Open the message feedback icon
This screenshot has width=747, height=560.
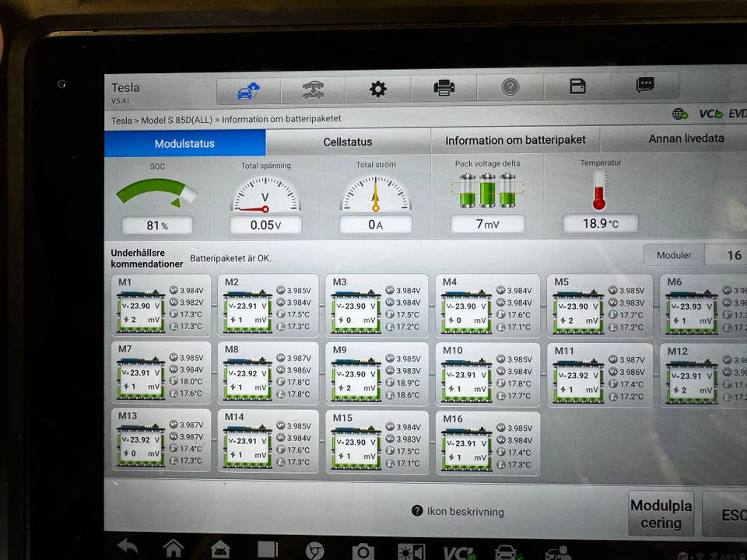[645, 86]
